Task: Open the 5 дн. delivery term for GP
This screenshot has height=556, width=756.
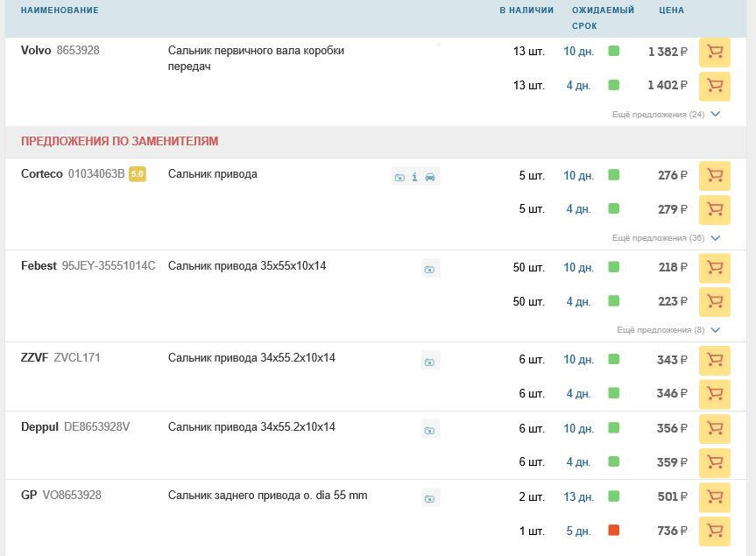Action: click(578, 531)
